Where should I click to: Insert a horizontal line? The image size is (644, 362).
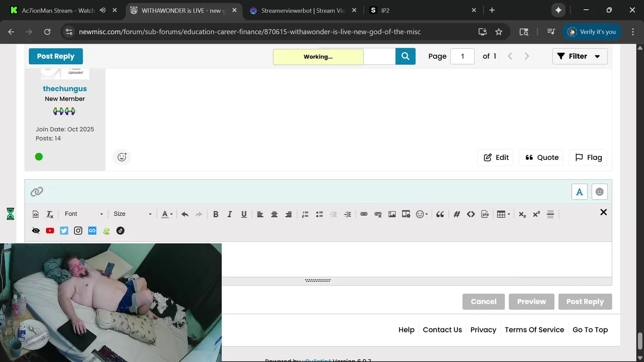pyautogui.click(x=550, y=214)
